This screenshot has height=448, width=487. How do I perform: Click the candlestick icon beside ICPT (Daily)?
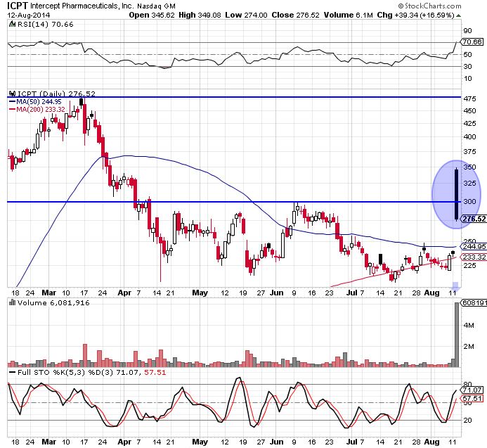point(12,94)
